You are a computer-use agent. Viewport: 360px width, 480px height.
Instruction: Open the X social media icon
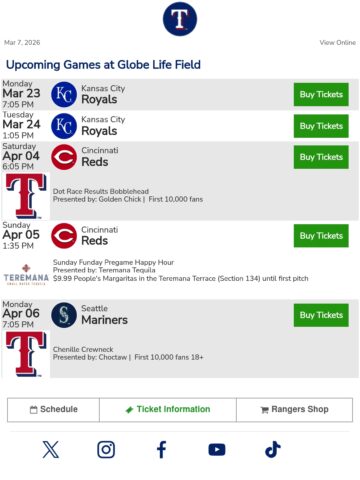coord(51,449)
